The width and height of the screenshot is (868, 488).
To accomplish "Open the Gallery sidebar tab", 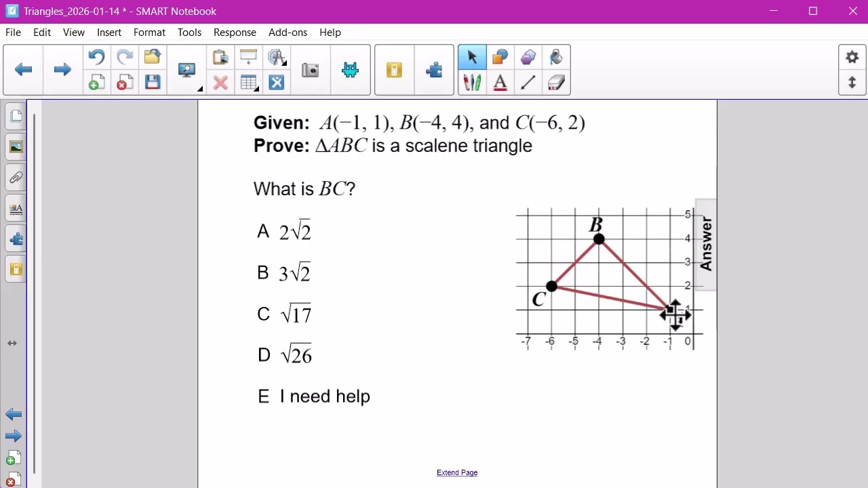I will pyautogui.click(x=16, y=147).
